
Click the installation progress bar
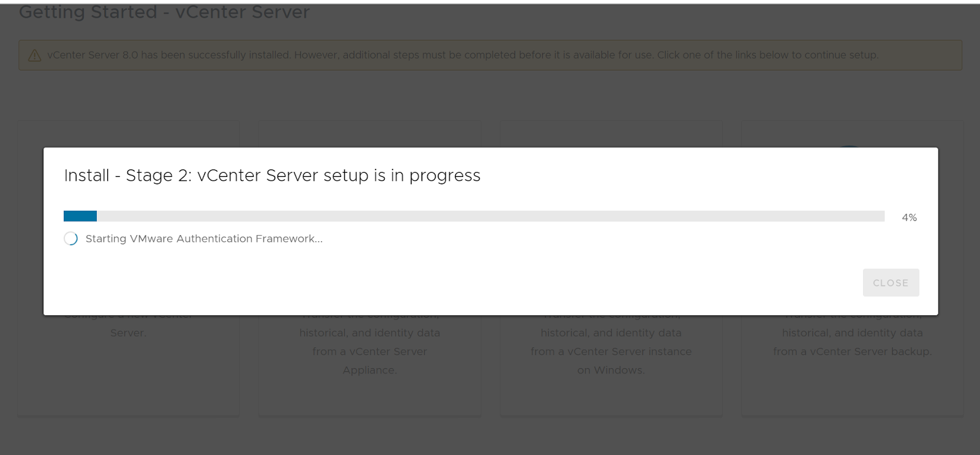(474, 216)
